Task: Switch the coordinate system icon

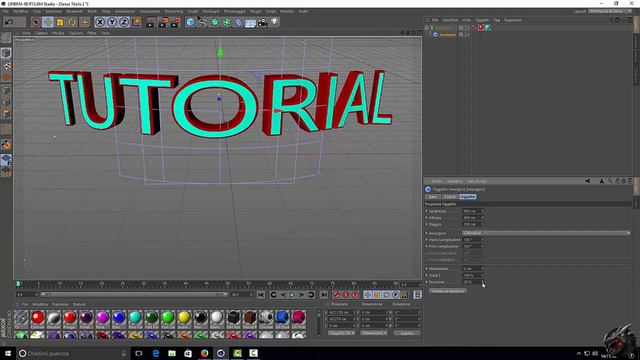Action: click(136, 22)
